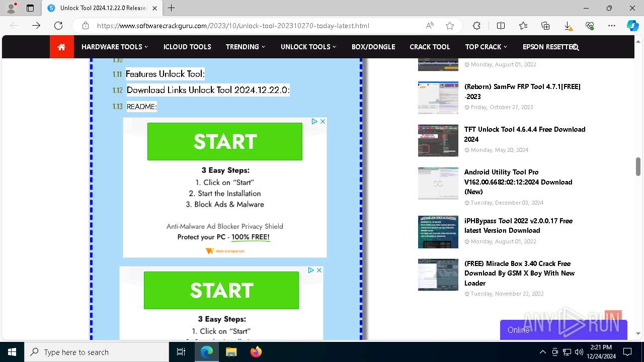
Task: Open TFT Unlock Tool 4.6.4.4 post
Action: point(525,134)
